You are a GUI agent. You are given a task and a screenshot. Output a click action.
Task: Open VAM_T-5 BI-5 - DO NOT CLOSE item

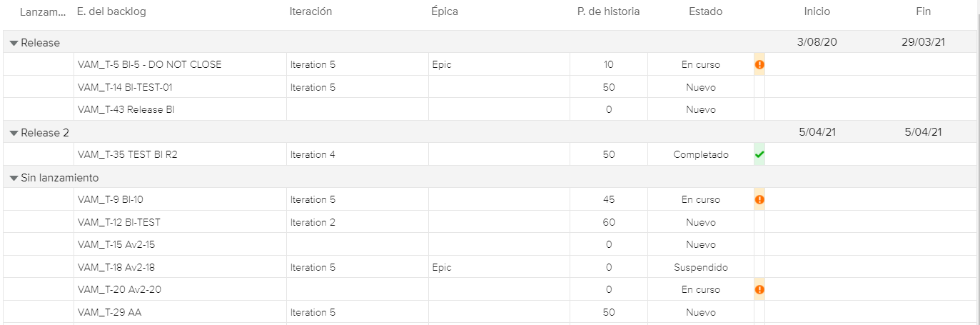coord(149,64)
